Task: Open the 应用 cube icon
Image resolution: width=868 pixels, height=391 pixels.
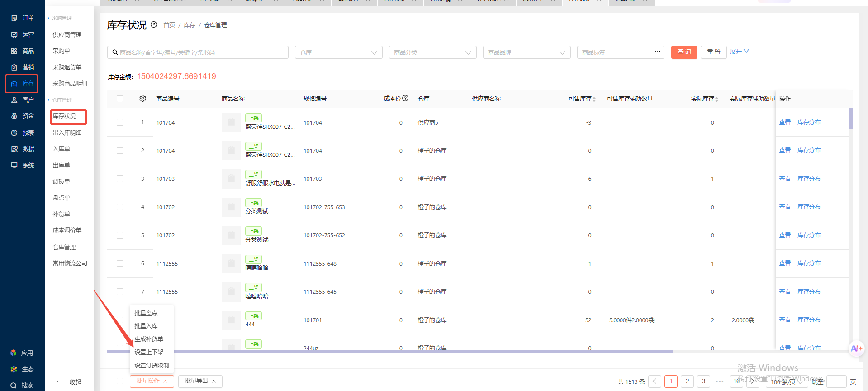Action: click(14, 353)
